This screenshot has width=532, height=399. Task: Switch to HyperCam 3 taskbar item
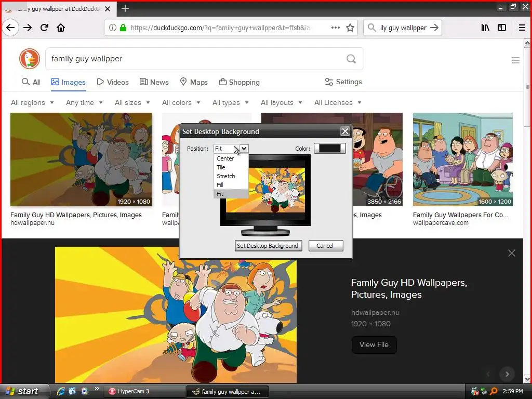144,391
